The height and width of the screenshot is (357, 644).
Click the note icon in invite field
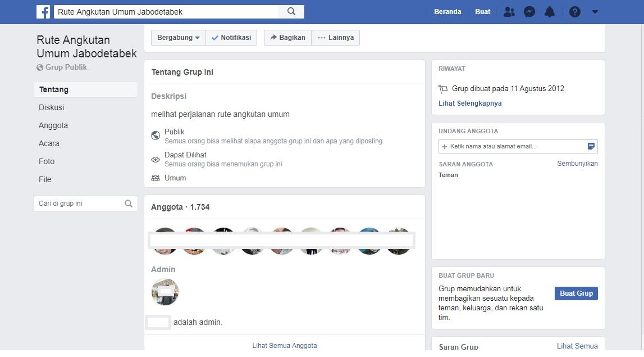(x=591, y=146)
